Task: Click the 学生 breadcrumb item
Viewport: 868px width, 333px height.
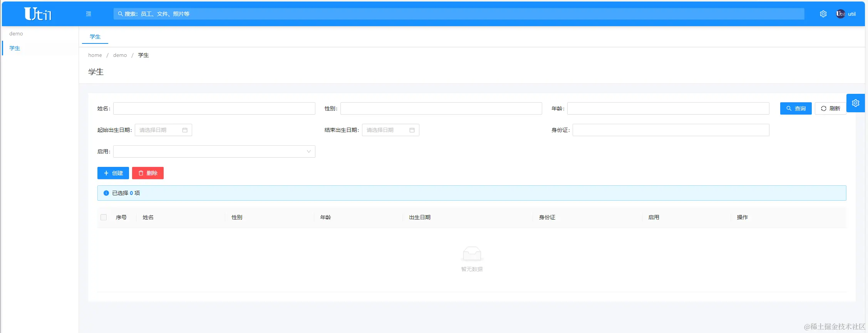Action: (144, 55)
